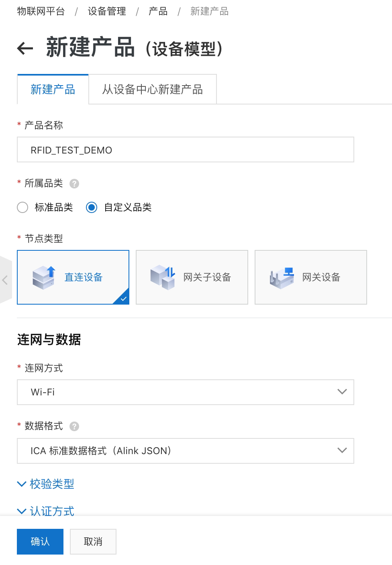Select the 标准品类 radio button
Image resolution: width=392 pixels, height=565 pixels.
23,207
